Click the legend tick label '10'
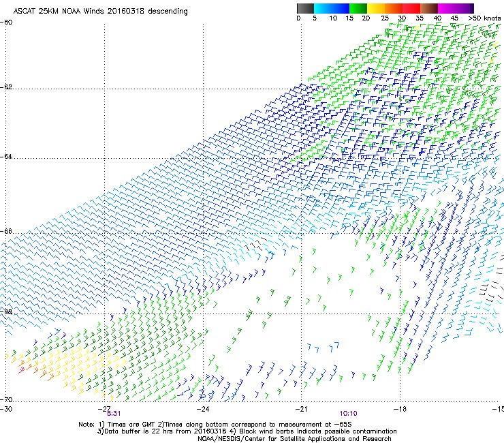 pyautogui.click(x=333, y=18)
